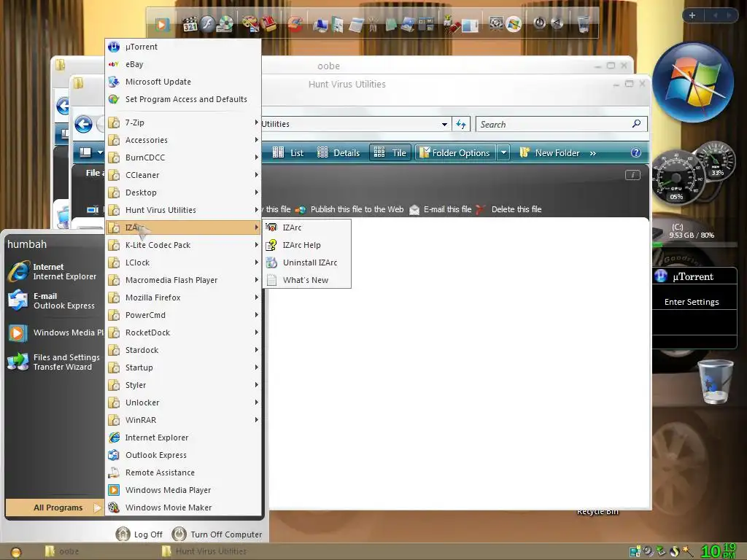Open IZArc Help entry

click(307, 245)
